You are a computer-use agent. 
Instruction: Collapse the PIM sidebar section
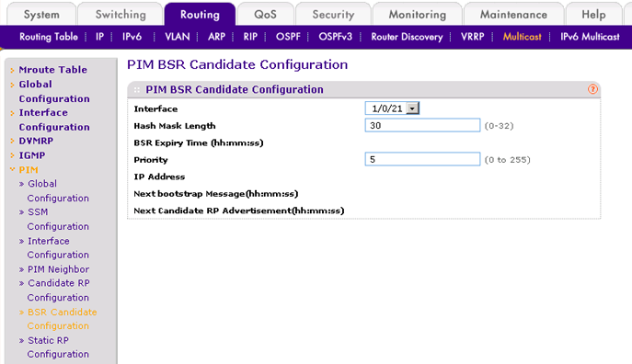coord(29,170)
